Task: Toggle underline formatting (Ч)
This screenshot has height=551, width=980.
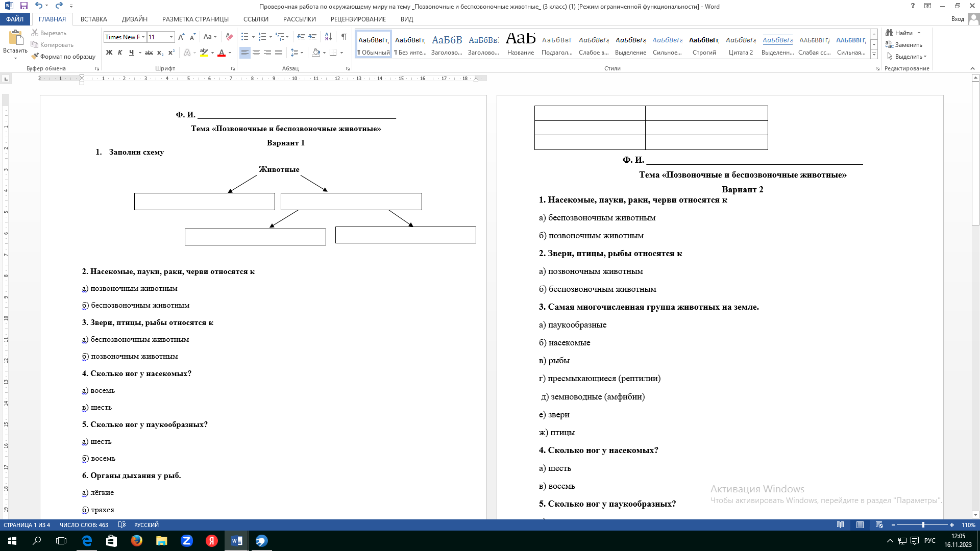Action: (x=132, y=53)
